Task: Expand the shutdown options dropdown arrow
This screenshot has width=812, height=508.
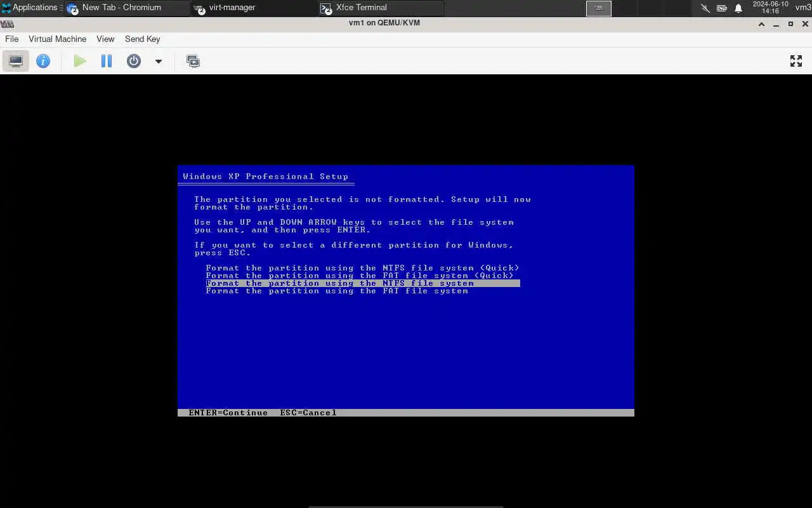Action: coord(159,61)
